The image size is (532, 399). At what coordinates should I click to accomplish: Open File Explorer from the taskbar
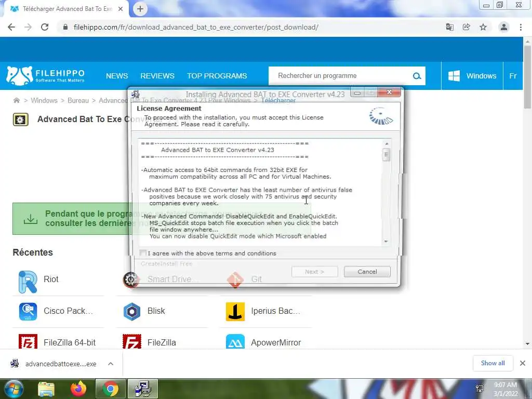pos(46,389)
